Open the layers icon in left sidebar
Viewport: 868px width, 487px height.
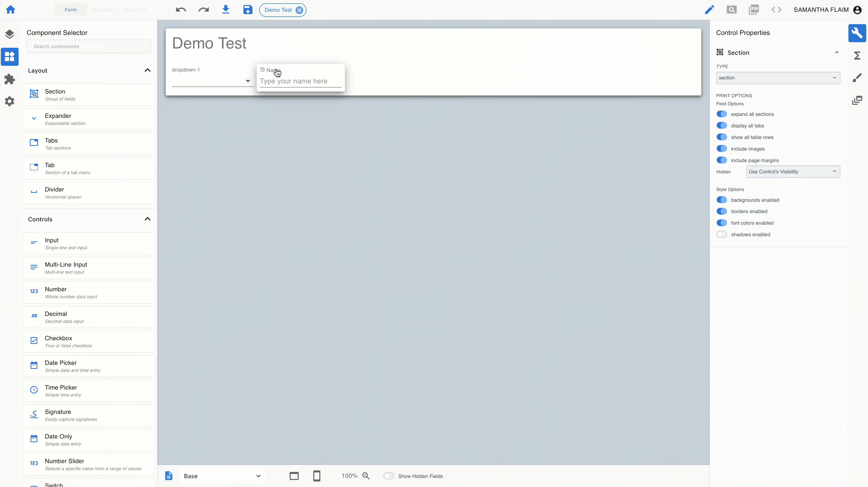(x=10, y=34)
